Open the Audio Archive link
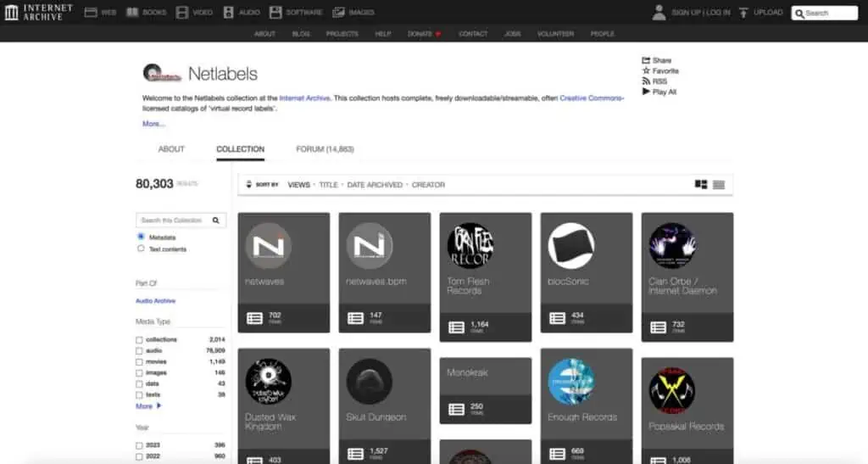 (x=156, y=300)
